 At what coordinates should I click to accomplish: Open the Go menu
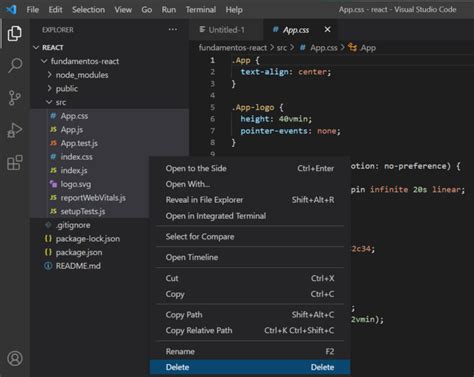147,10
